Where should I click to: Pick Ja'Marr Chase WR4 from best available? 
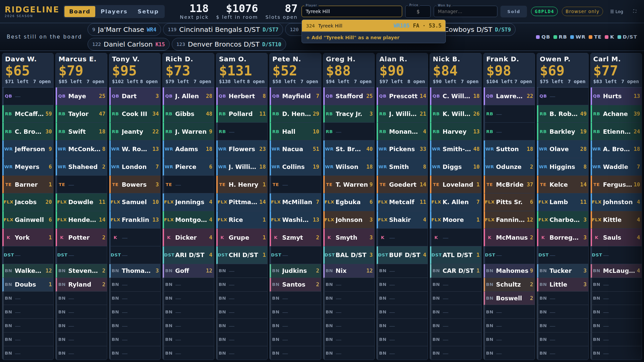(x=124, y=29)
